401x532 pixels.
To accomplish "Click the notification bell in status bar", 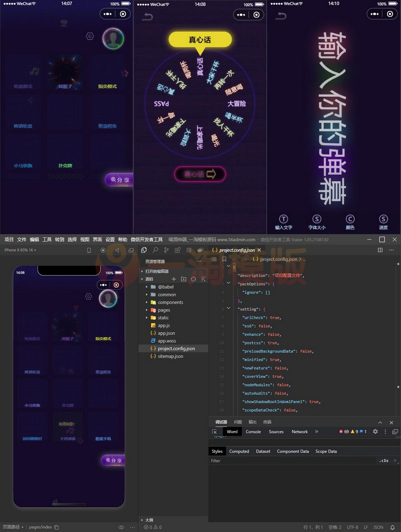I will click(393, 527).
